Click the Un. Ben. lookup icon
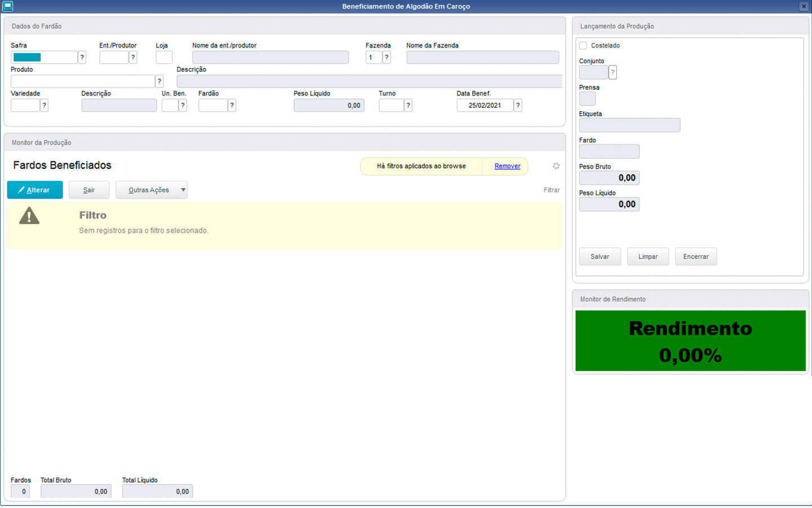Viewport: 812px width, 508px height. 183,105
